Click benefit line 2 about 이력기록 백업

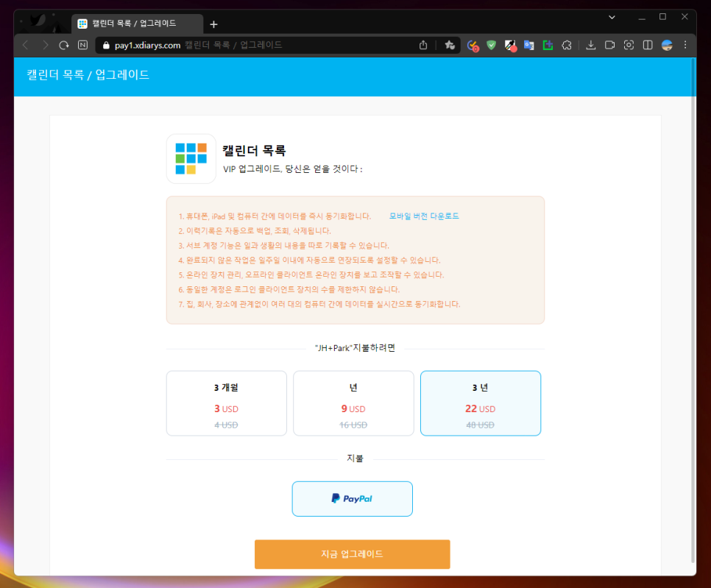pos(255,231)
